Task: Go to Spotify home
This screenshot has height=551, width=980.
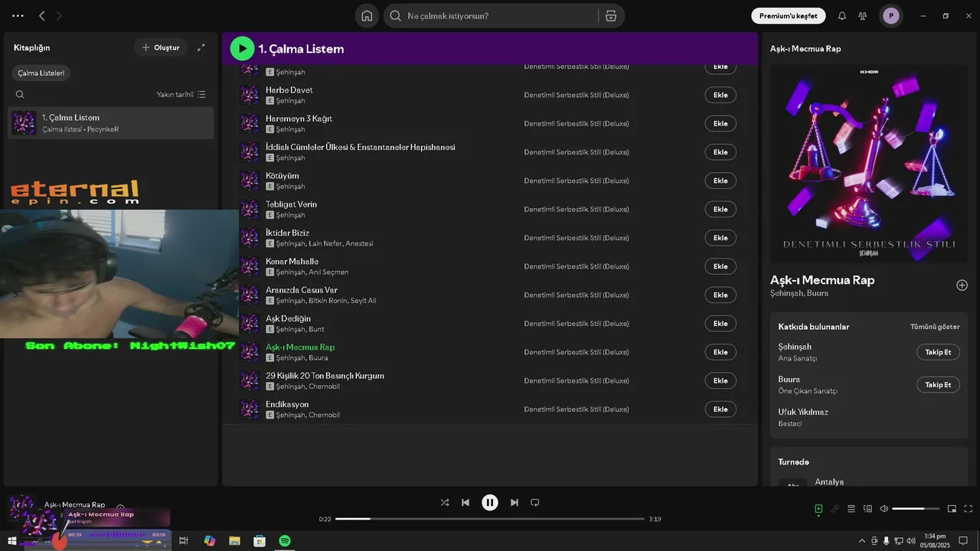Action: point(367,16)
